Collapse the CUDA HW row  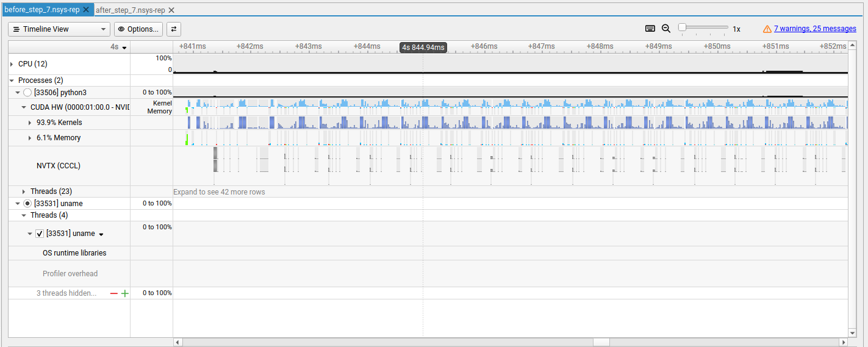(24, 107)
